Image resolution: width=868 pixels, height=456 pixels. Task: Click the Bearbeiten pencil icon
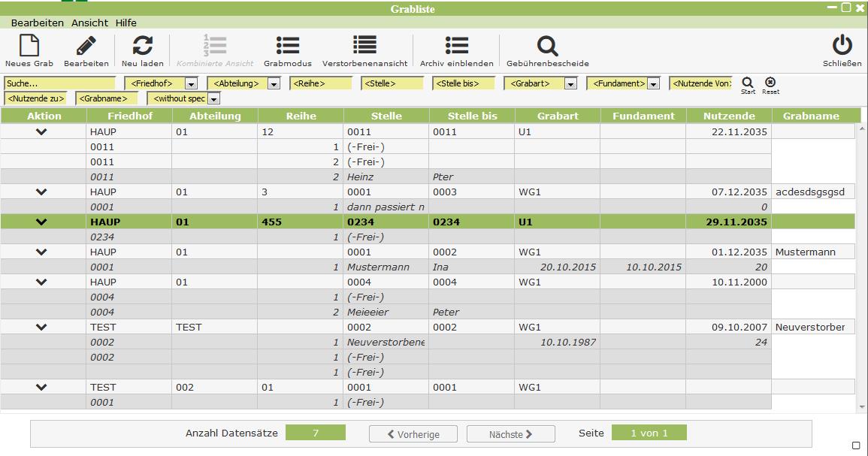[86, 47]
